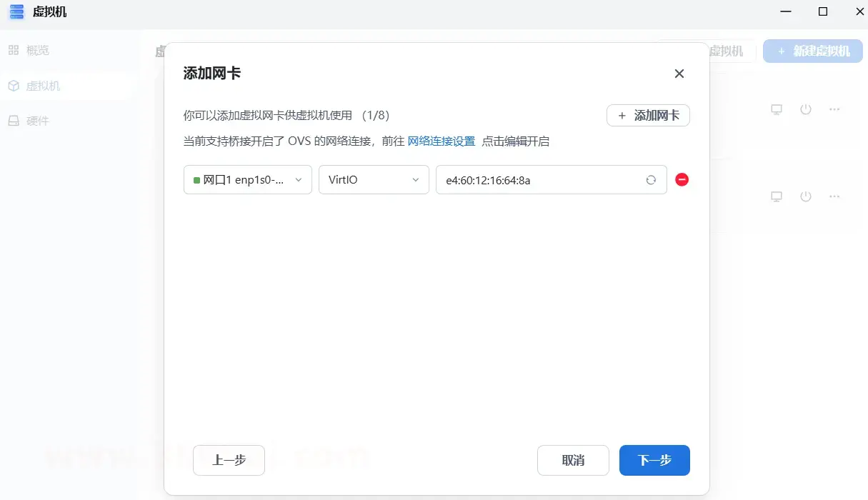Open more options for the first VM row
Screen dimensions: 868x500
[x=834, y=109]
